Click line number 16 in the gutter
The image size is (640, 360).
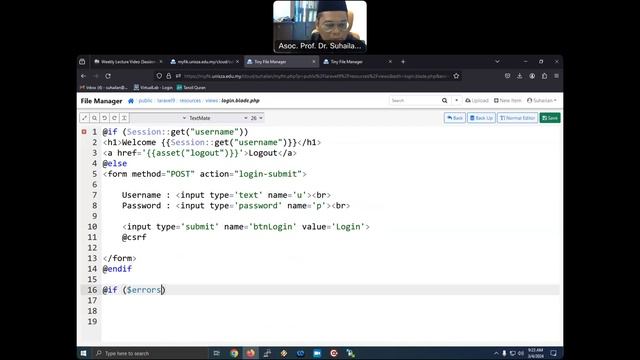point(92,290)
